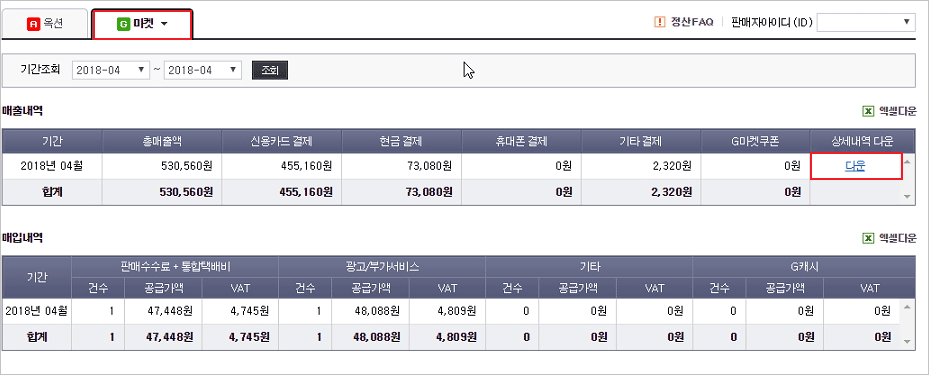
Task: Click the purchase table scrollbar down arrow
Action: click(x=907, y=341)
